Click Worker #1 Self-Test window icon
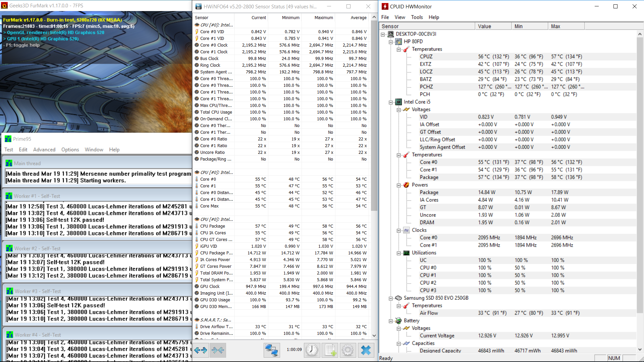644x362 pixels. [9, 196]
